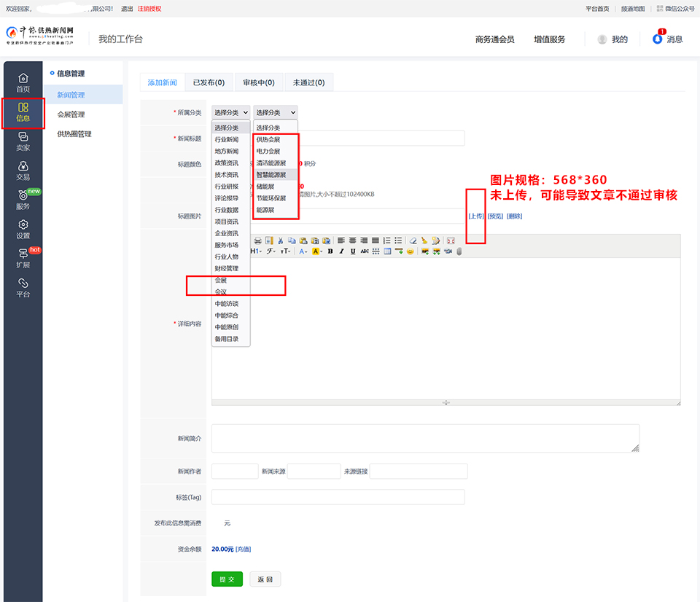Viewport: 700px width, 602px height.
Task: Open 信息 section in left sidebar
Action: pos(23,112)
